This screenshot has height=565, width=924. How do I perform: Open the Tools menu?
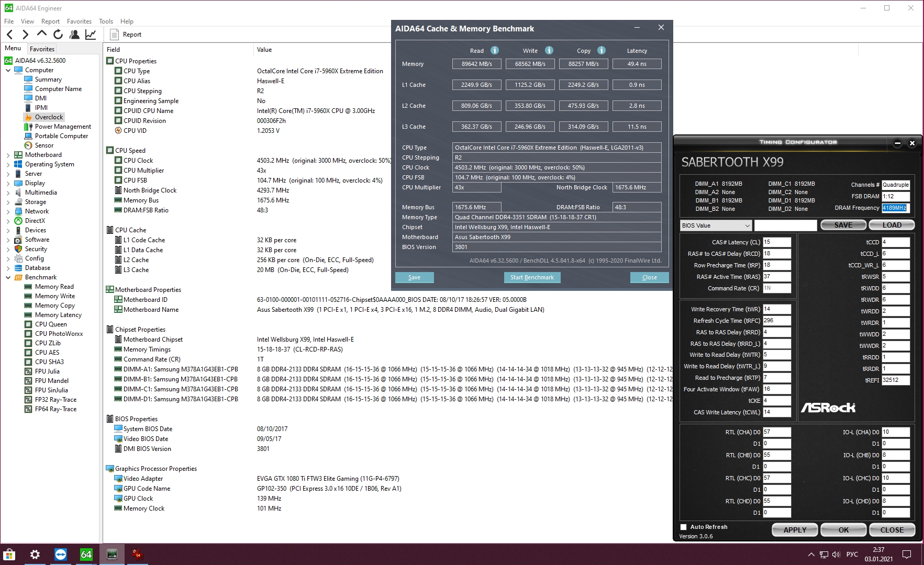click(x=106, y=21)
